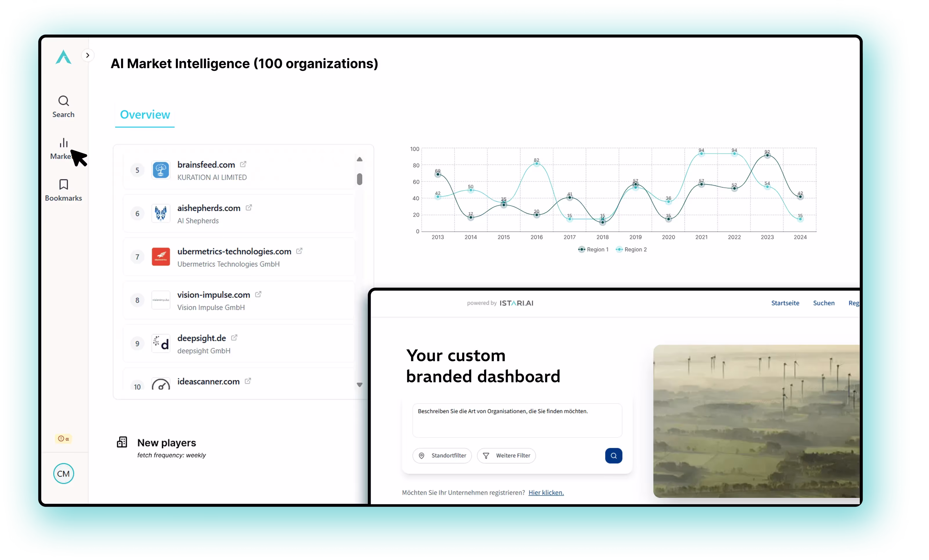Screen dimensions: 929x560
Task: Click the Hier klicken registration link
Action: [546, 493]
